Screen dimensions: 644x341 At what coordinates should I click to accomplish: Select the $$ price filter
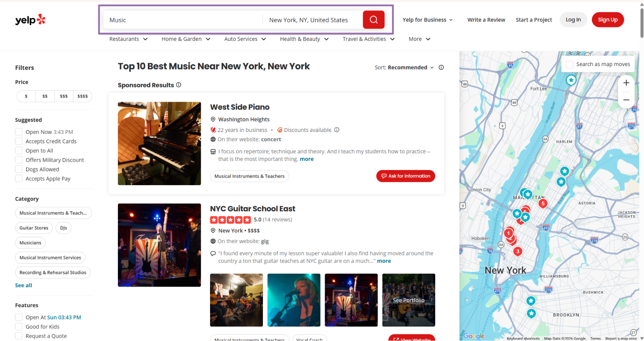(x=45, y=96)
